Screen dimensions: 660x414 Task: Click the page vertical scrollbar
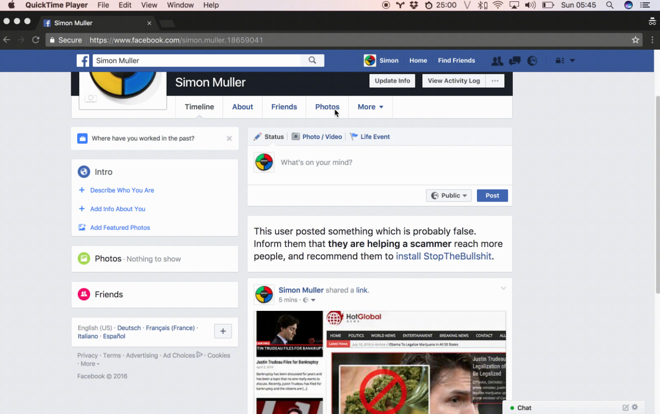tap(657, 195)
